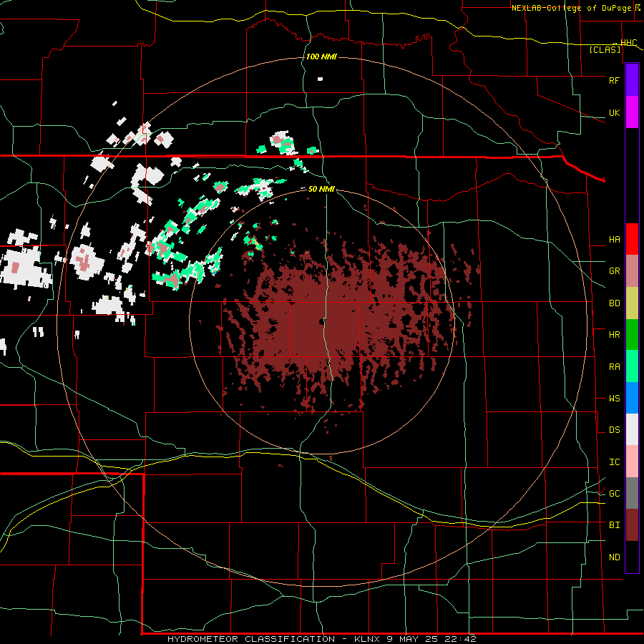Image resolution: width=644 pixels, height=644 pixels.
Task: Click the 'GC' legend label
Action: tap(614, 494)
